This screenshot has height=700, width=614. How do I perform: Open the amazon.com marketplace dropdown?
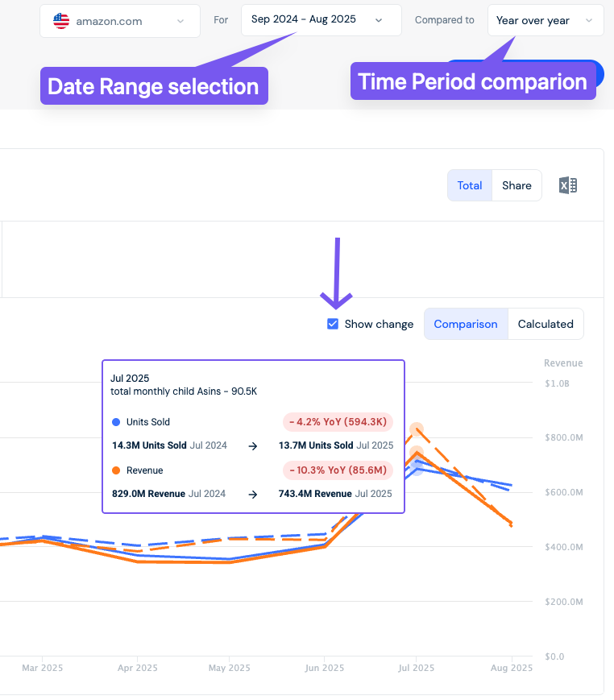point(120,21)
